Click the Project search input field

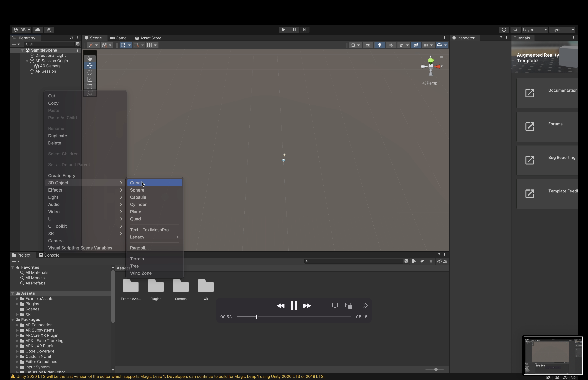coord(354,261)
